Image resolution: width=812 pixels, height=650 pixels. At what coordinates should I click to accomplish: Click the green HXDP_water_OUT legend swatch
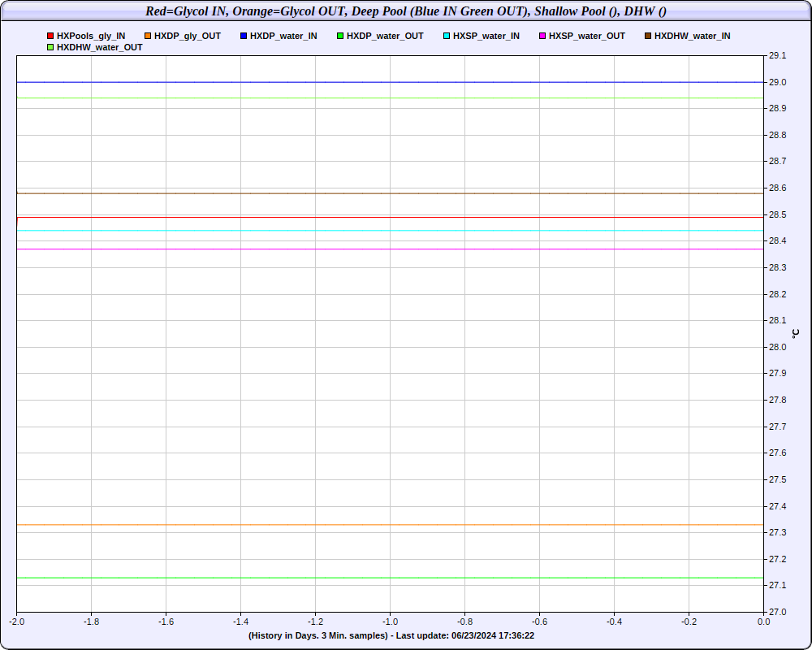coord(340,37)
